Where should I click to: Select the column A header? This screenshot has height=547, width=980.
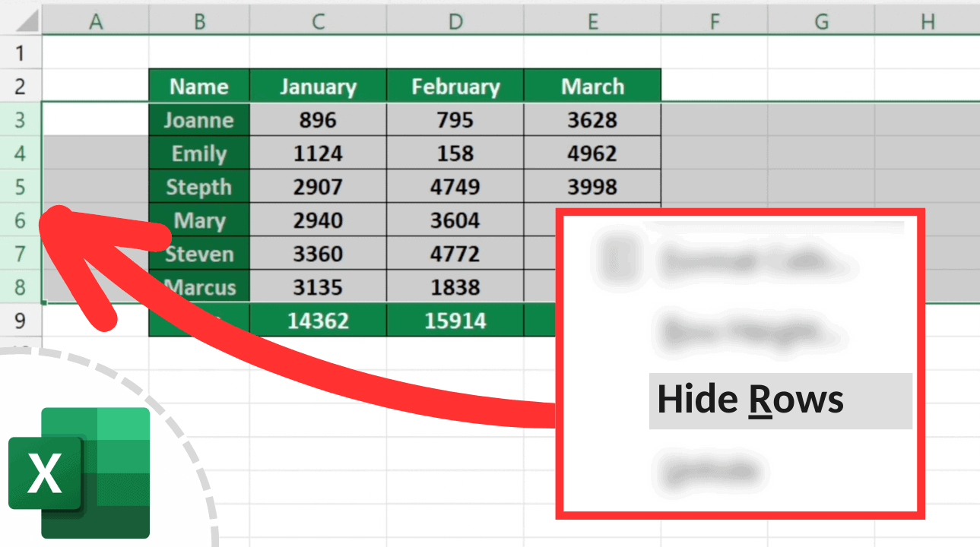[95, 21]
